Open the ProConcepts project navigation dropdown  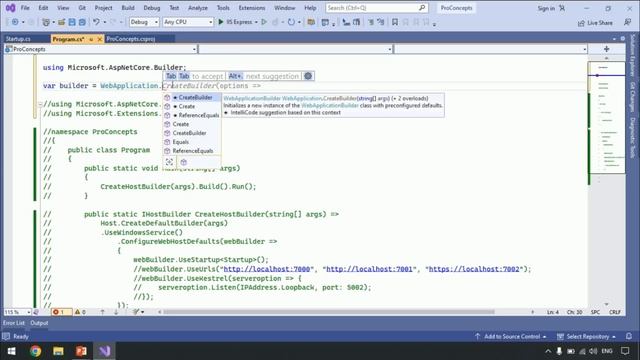(x=101, y=49)
